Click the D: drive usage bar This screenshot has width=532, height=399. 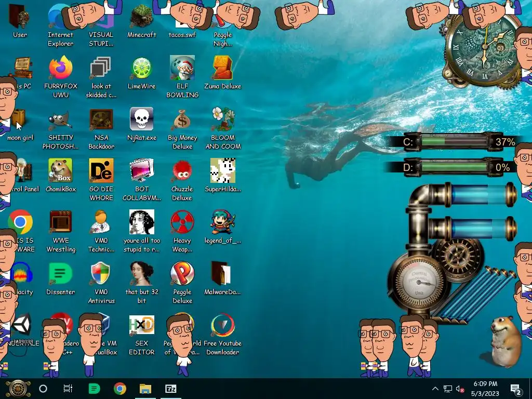pos(454,167)
